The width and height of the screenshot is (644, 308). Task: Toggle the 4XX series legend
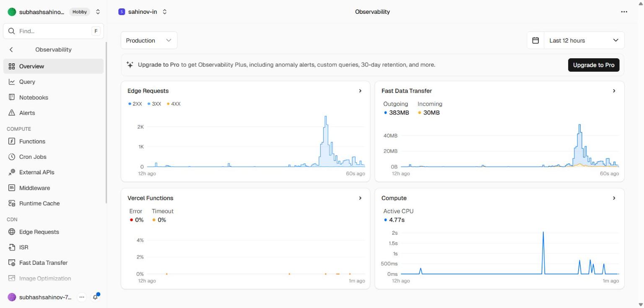(x=174, y=104)
